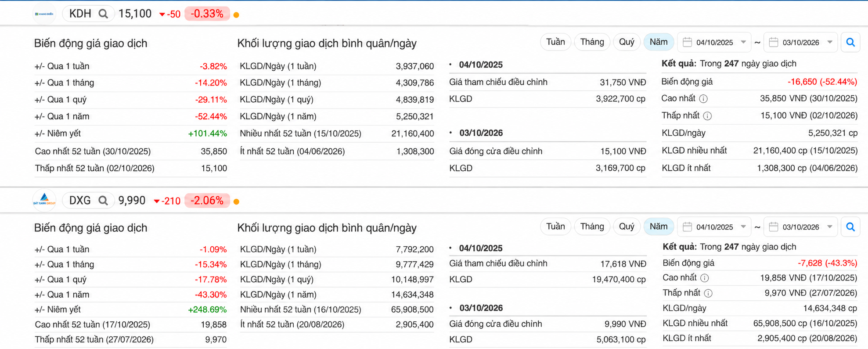Click KDH Biến động giá value -16,650 (-52.44%)
The height and width of the screenshot is (349, 868).
[x=822, y=82]
